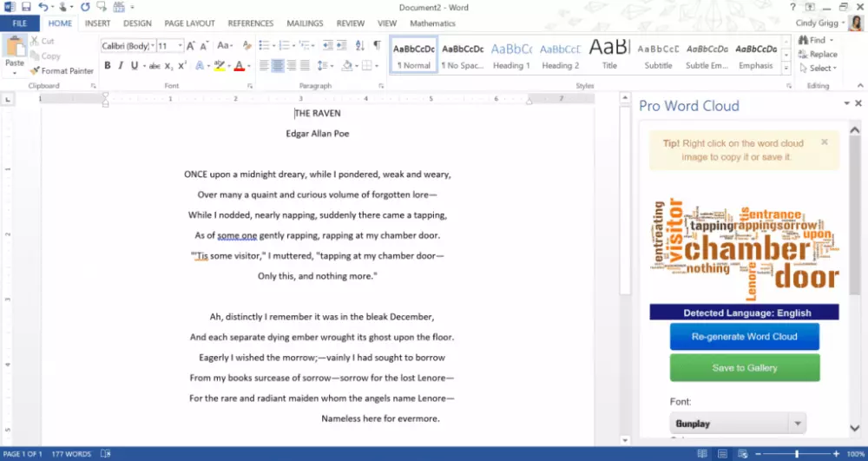Screen dimensions: 868x461
Task: Clear all formatting from the text
Action: click(247, 45)
